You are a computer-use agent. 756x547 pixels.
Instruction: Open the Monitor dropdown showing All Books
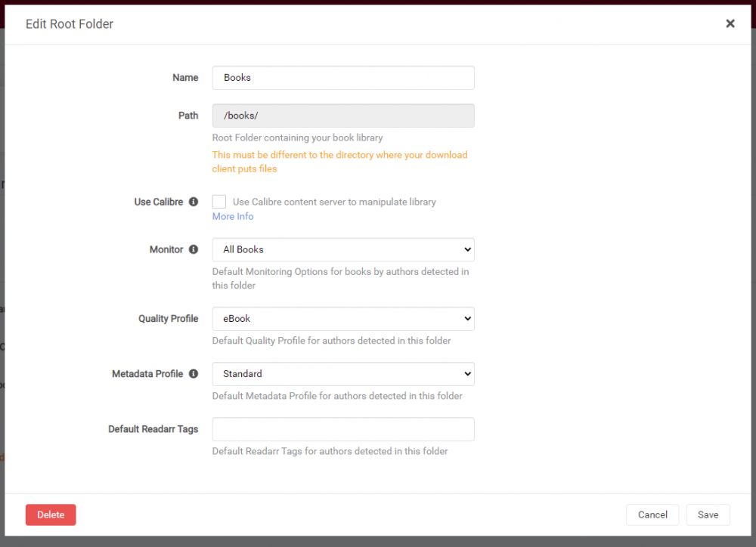coord(343,249)
